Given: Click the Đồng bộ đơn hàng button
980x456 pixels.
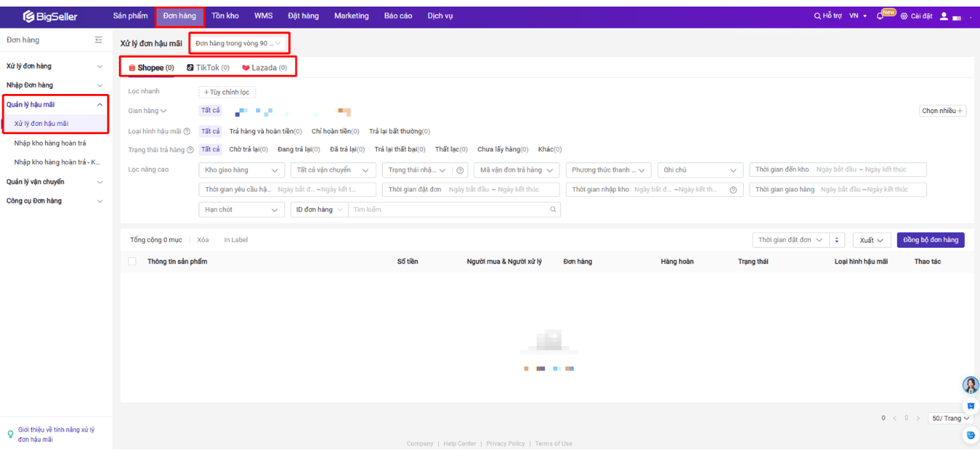Looking at the screenshot, I should [x=930, y=240].
